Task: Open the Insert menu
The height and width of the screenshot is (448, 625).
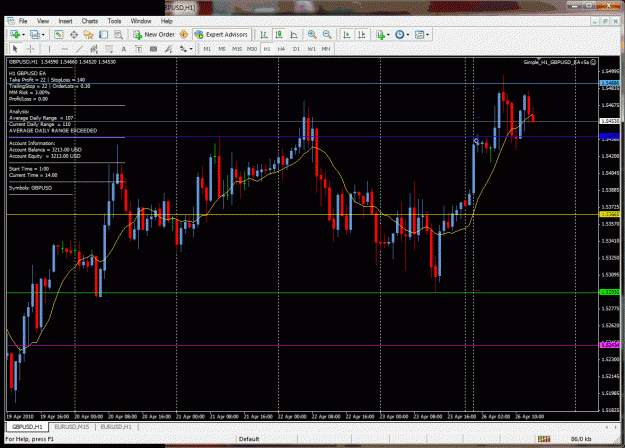Action: click(65, 21)
